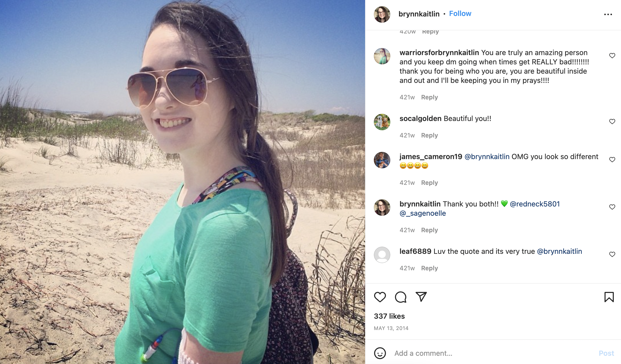Open the three-dot more options menu
Image resolution: width=621 pixels, height=364 pixels.
click(x=608, y=14)
